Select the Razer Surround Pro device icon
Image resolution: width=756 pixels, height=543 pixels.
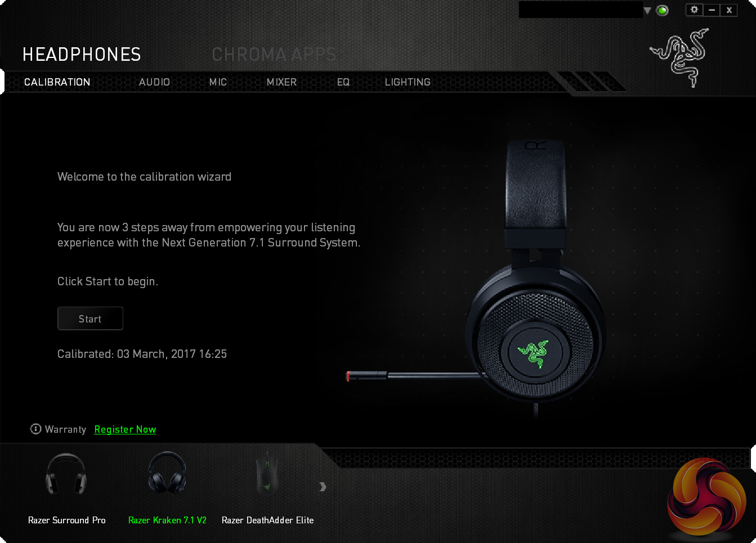click(66, 474)
